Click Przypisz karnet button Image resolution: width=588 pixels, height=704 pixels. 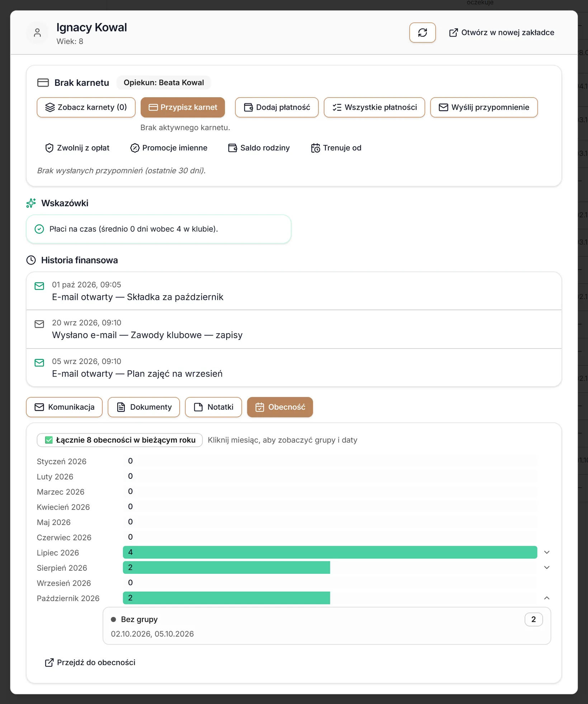183,107
